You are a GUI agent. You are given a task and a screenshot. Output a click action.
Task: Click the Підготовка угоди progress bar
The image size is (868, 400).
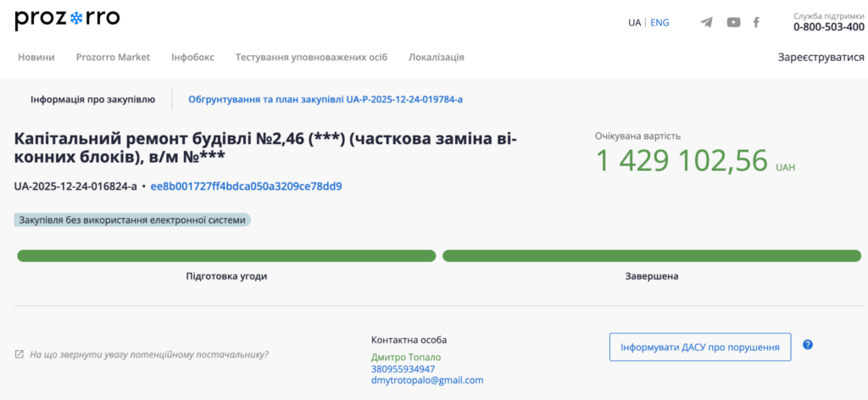click(226, 256)
